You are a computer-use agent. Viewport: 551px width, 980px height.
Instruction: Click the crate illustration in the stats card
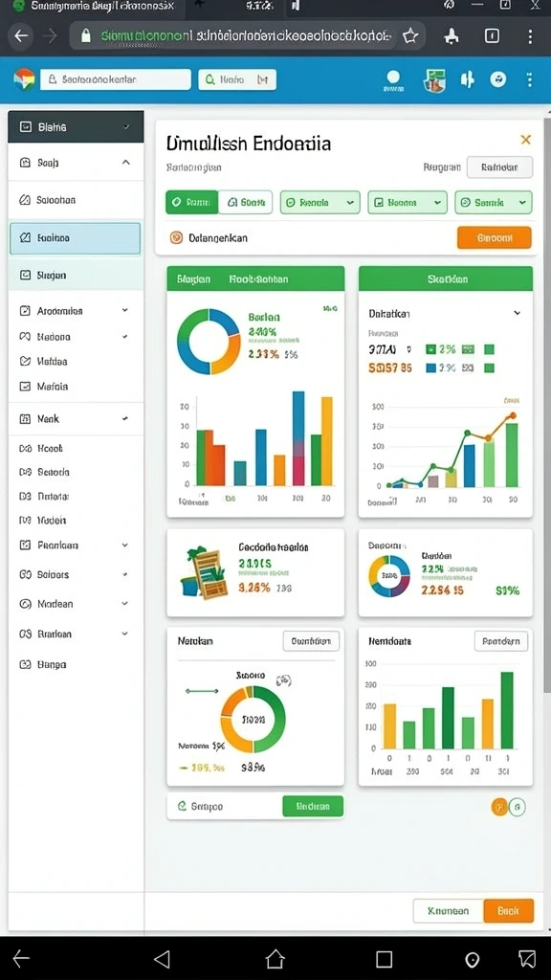(x=205, y=572)
